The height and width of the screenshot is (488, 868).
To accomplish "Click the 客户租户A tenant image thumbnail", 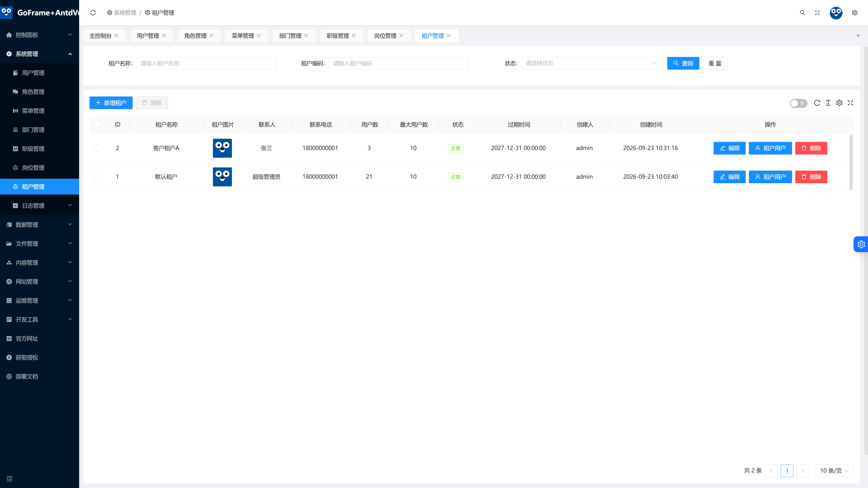I will click(222, 148).
